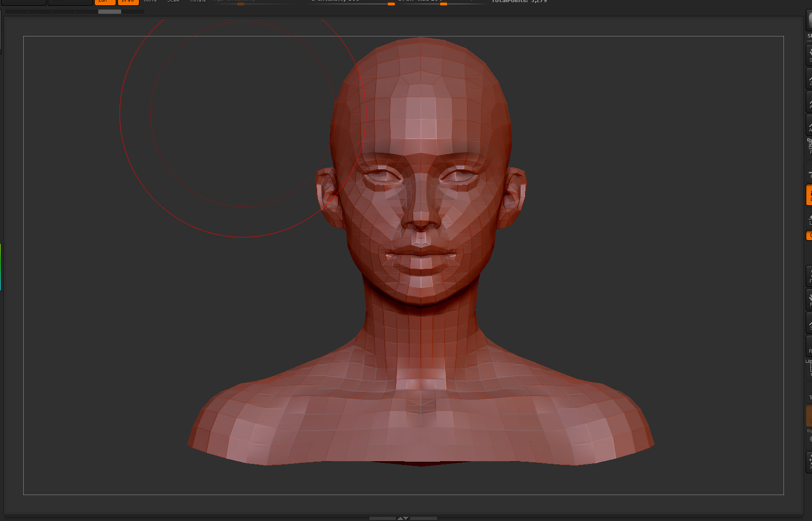Switch to Rotate mode in top shelf
The height and width of the screenshot is (521, 812).
(x=198, y=2)
